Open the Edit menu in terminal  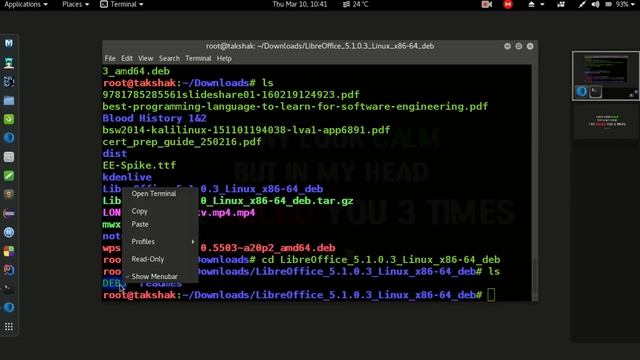(x=127, y=58)
